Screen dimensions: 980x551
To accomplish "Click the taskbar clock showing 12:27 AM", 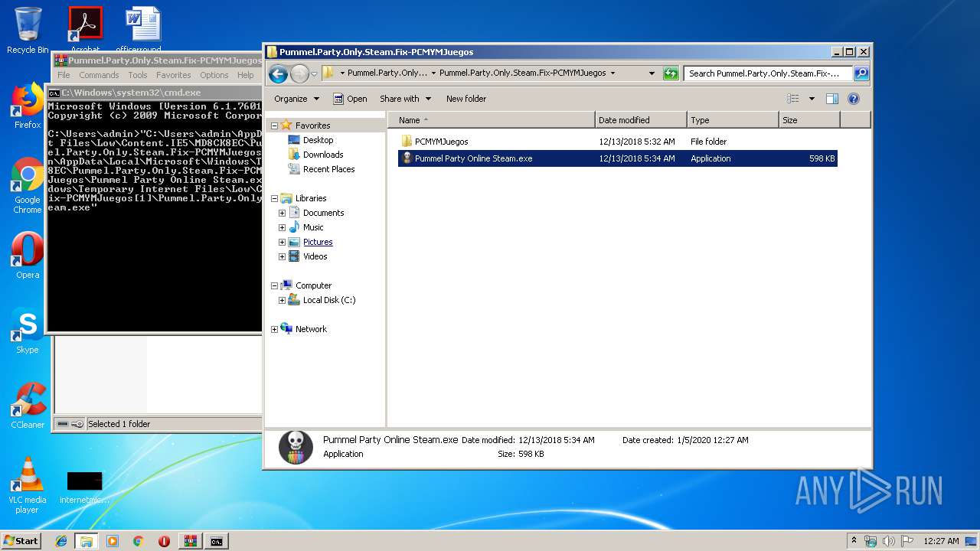I will pos(940,541).
